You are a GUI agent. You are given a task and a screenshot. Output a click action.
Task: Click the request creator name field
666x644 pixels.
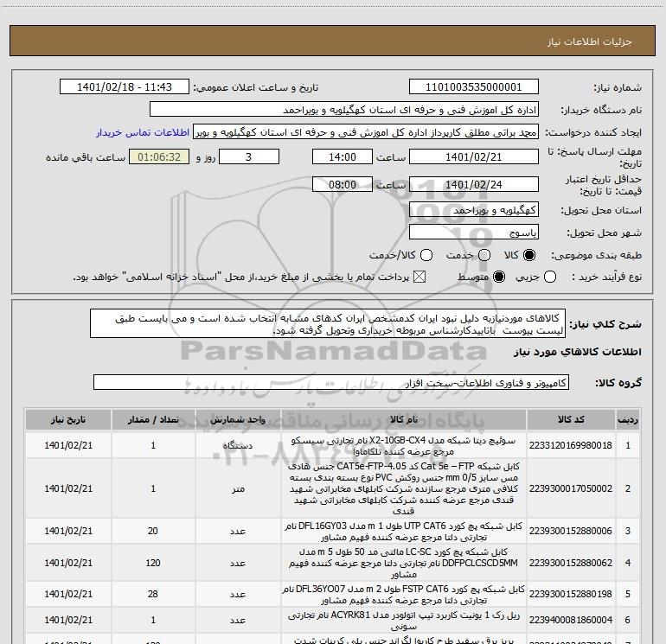coord(366,132)
